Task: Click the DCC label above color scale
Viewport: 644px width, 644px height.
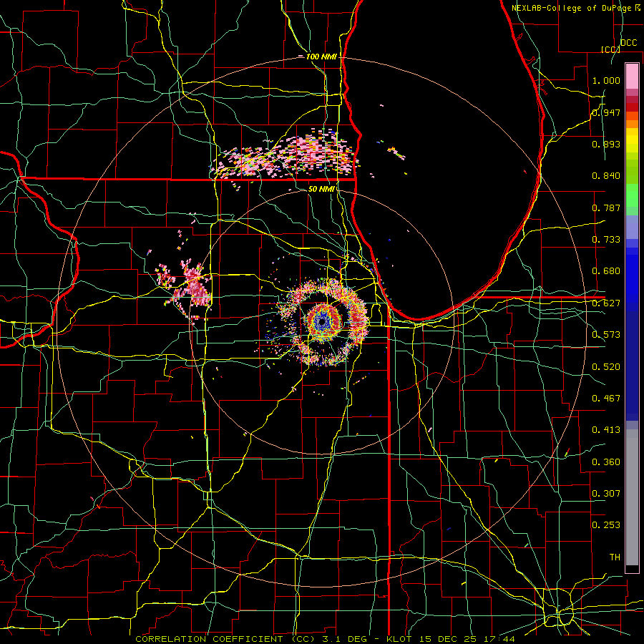Action: [628, 43]
